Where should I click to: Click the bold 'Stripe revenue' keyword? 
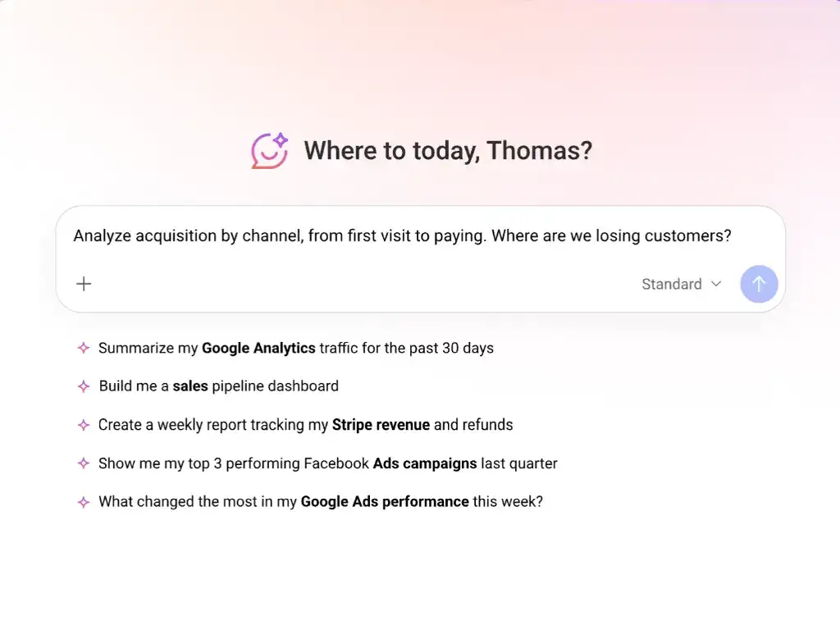[381, 425]
